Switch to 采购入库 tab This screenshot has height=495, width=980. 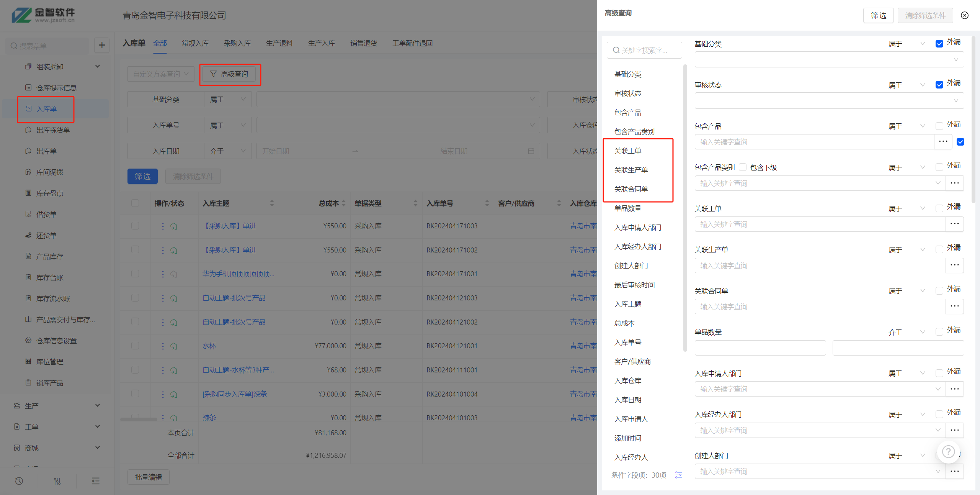pyautogui.click(x=237, y=43)
